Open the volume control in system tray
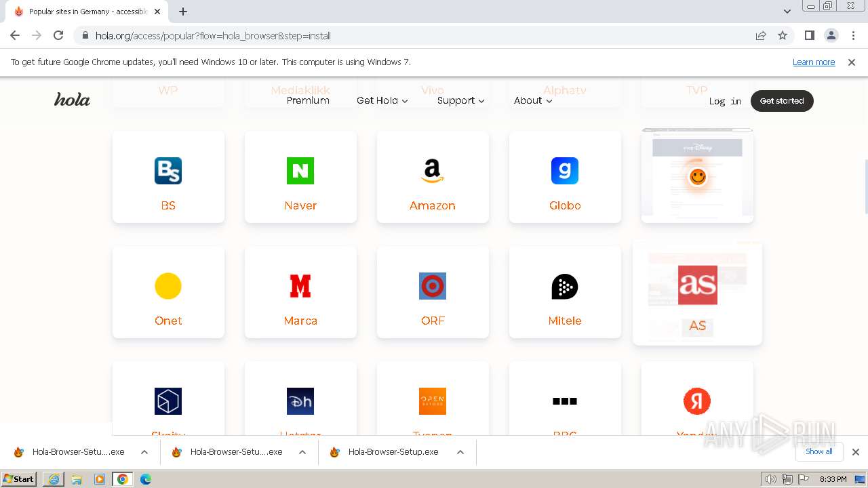This screenshot has height=488, width=868. (770, 479)
